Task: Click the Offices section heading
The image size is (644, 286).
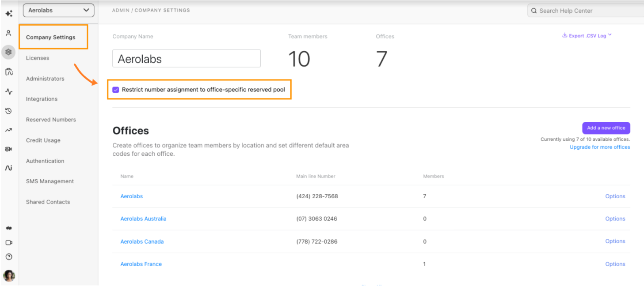Action: click(x=131, y=131)
